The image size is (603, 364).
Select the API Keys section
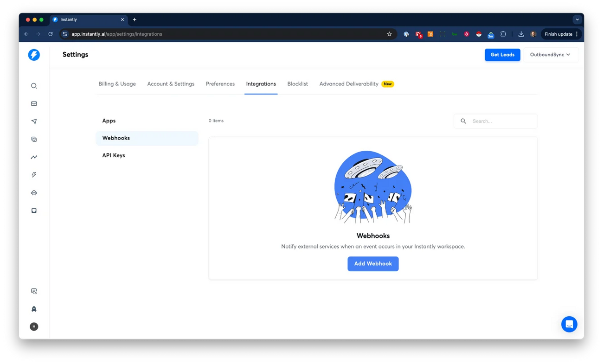[x=114, y=155]
